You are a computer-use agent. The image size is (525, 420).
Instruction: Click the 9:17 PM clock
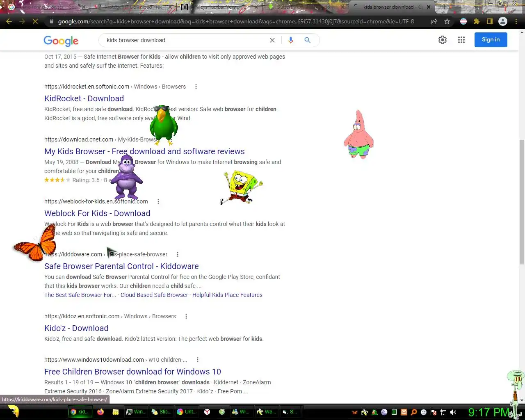click(489, 412)
